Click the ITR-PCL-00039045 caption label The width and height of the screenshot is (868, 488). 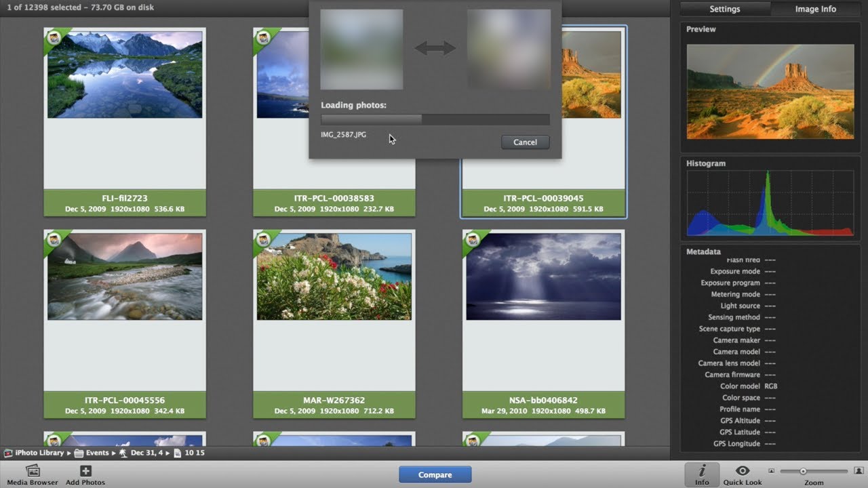point(544,199)
